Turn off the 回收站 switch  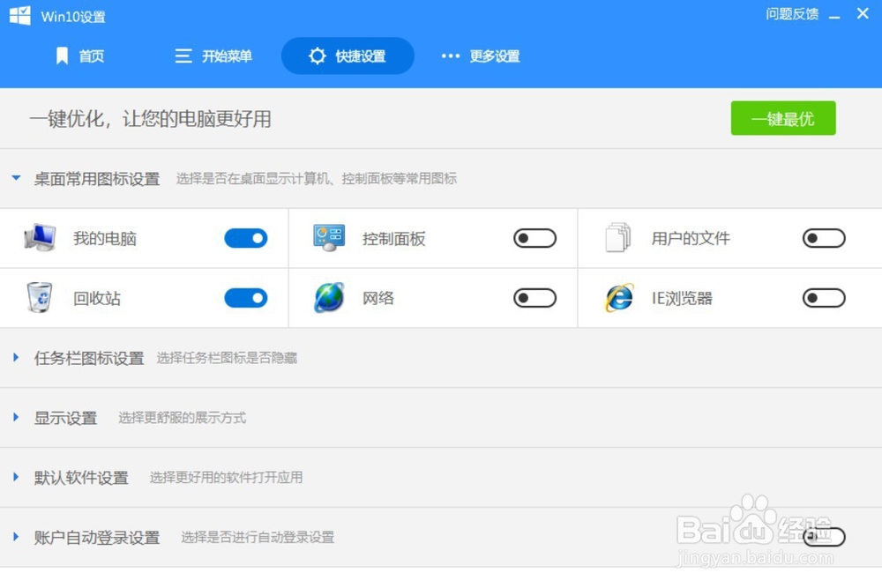(x=246, y=298)
